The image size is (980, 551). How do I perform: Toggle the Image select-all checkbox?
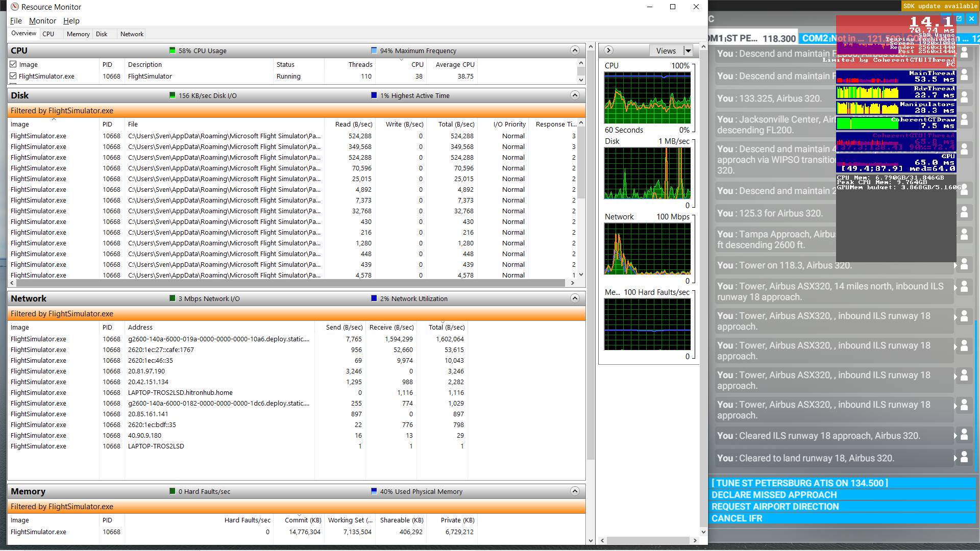tap(13, 64)
